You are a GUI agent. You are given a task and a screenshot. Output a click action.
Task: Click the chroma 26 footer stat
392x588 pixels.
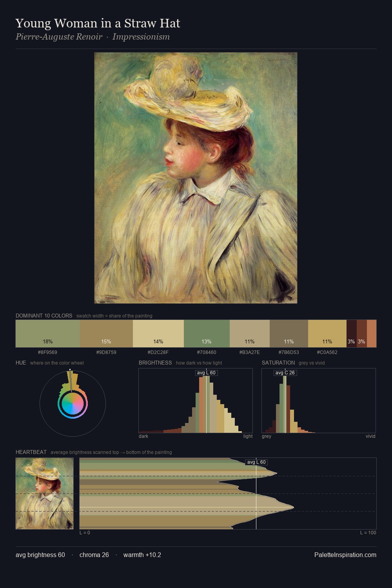[94, 555]
